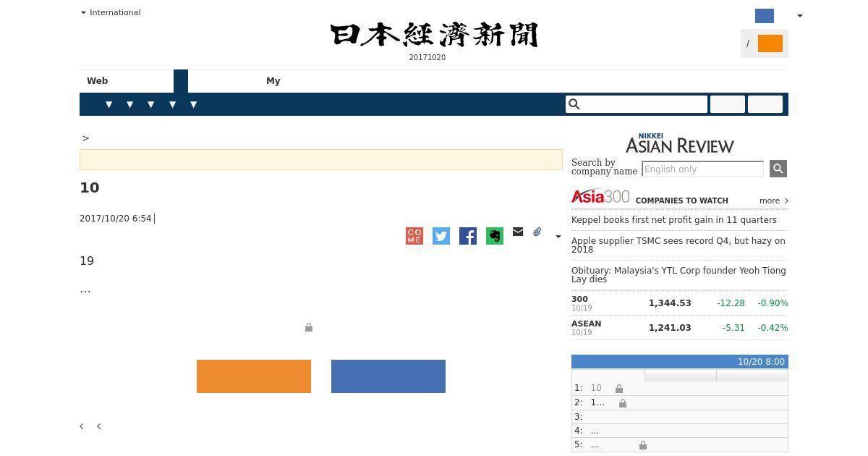Click the second white button after the search field
The width and height of the screenshot is (868, 456).
click(765, 104)
